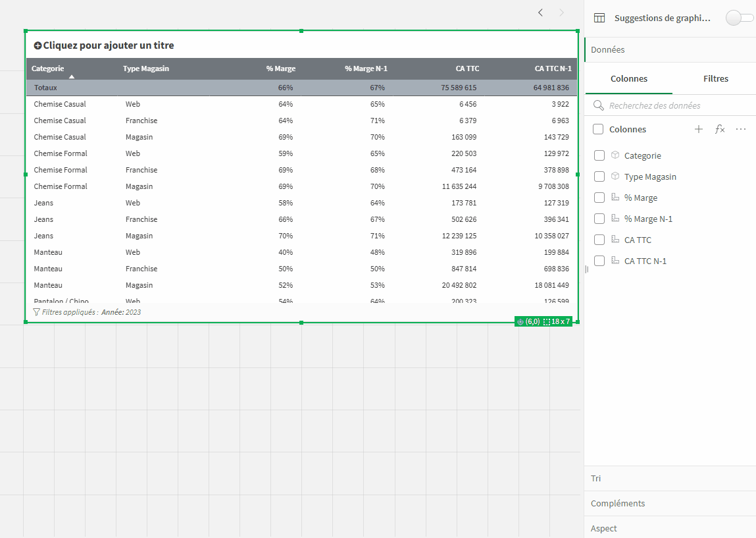
Task: Switch to the Colonnes tab
Action: [629, 78]
